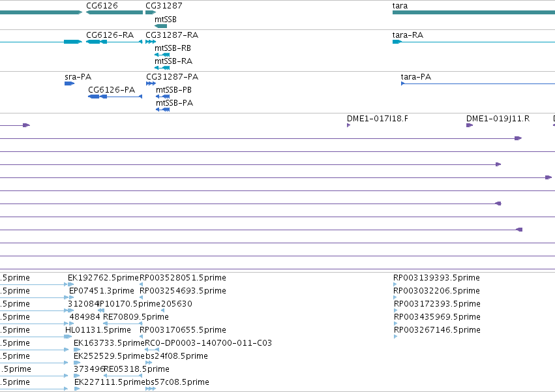Click the RP003139393.5prime EST label
Image resolution: width=555 pixels, height=392 pixels.
tap(437, 278)
